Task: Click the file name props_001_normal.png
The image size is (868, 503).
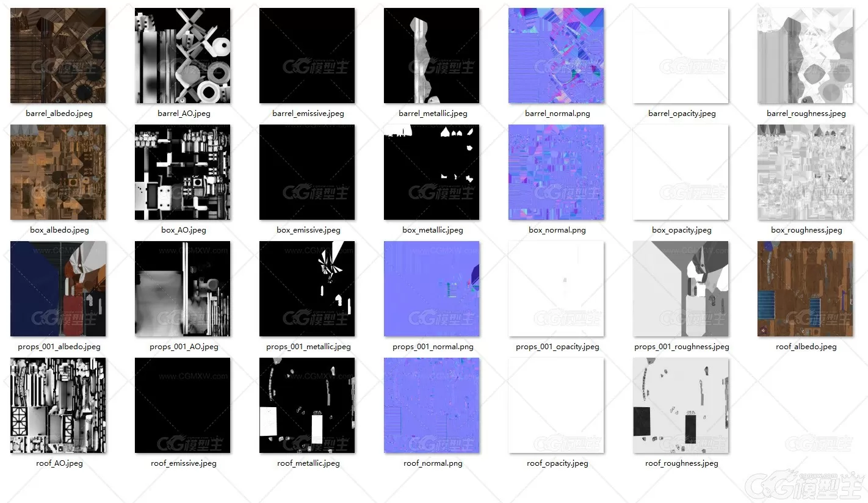Action: [x=433, y=347]
